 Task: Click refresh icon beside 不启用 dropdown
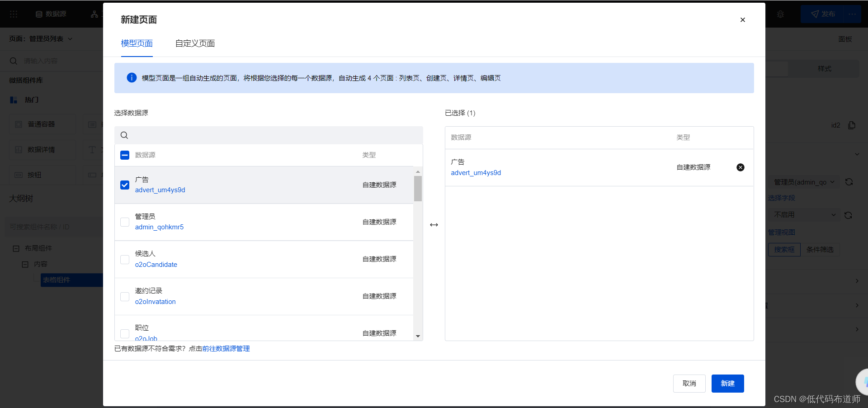tap(848, 215)
